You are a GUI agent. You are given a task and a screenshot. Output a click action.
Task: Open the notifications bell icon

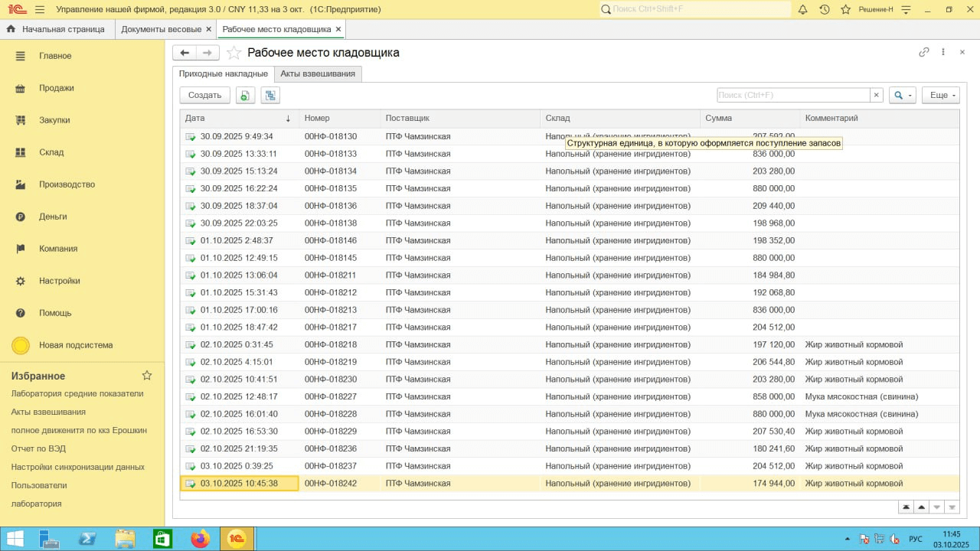(802, 9)
